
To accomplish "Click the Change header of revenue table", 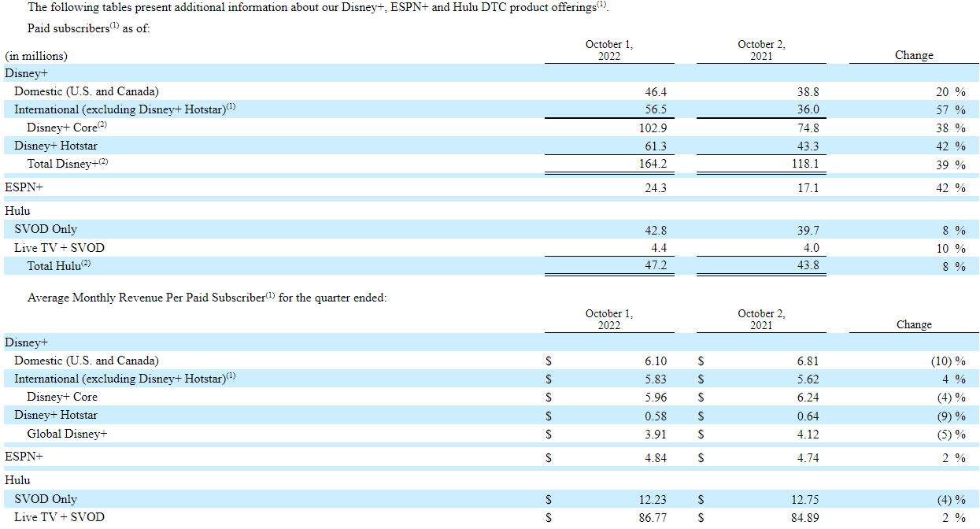I will tap(914, 325).
